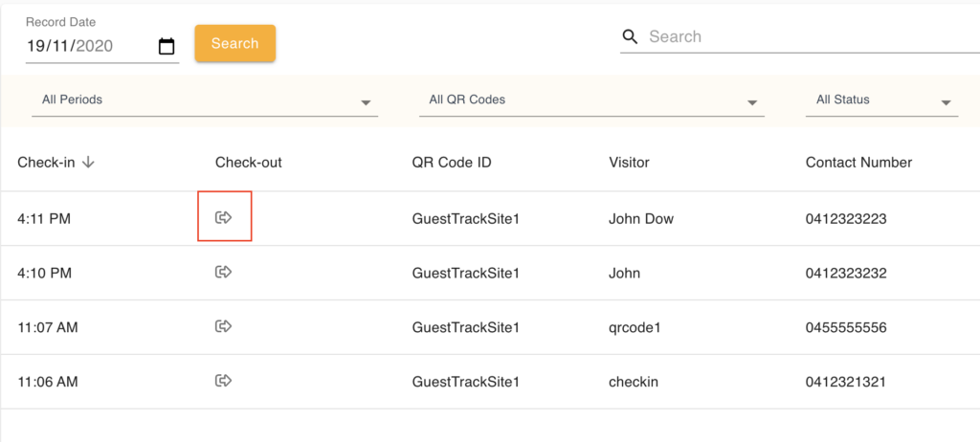Image resolution: width=980 pixels, height=442 pixels.
Task: Sort by QR Code ID column header
Action: (x=452, y=163)
